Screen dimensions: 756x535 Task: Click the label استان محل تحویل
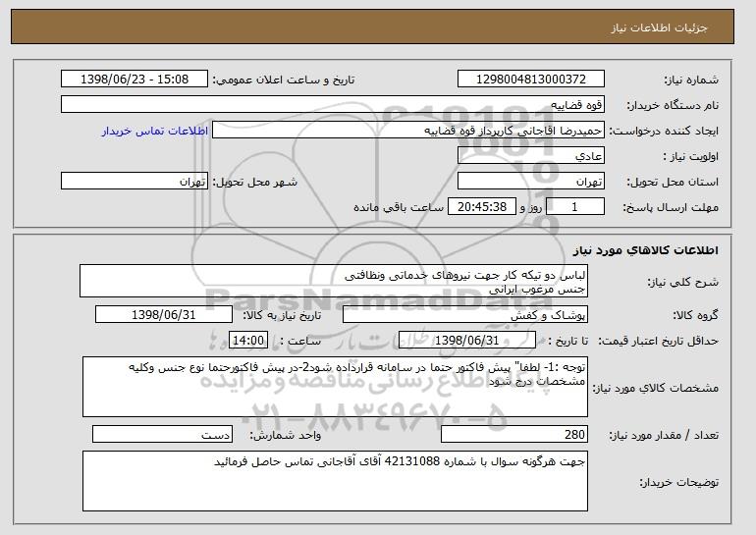pos(673,183)
